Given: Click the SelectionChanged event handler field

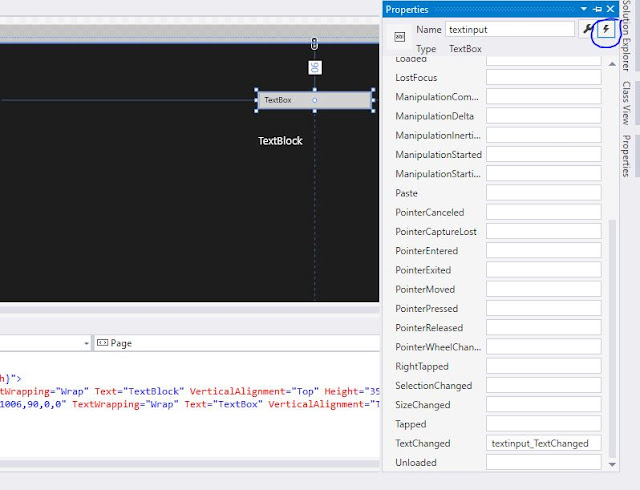Looking at the screenshot, I should click(544, 385).
